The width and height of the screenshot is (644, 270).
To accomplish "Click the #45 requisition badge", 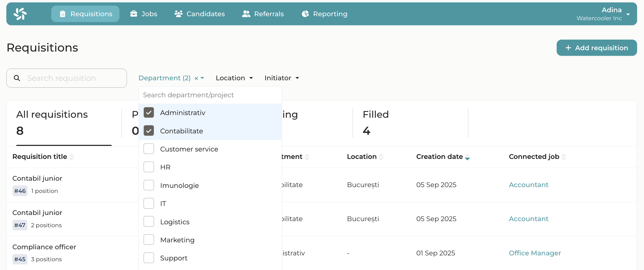I will pos(20,259).
